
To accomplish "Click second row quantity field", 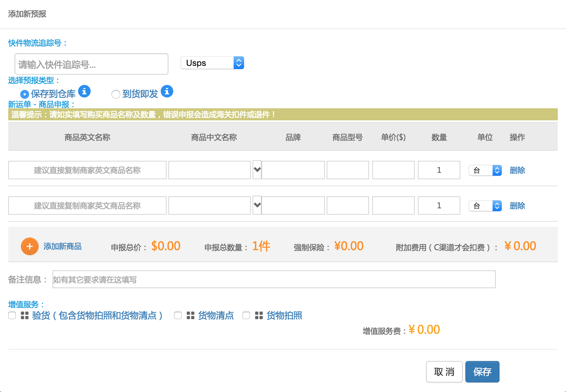I will (x=439, y=205).
